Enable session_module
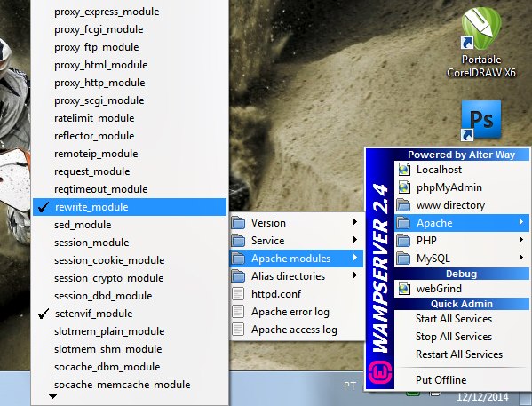Viewport: 532px width, 406px height. coord(130,243)
